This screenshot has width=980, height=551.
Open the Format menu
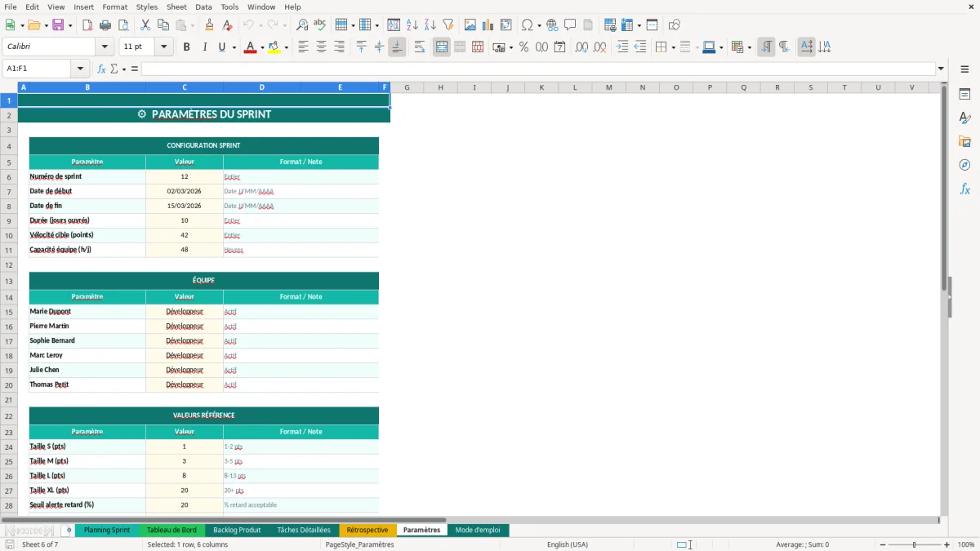(x=115, y=7)
